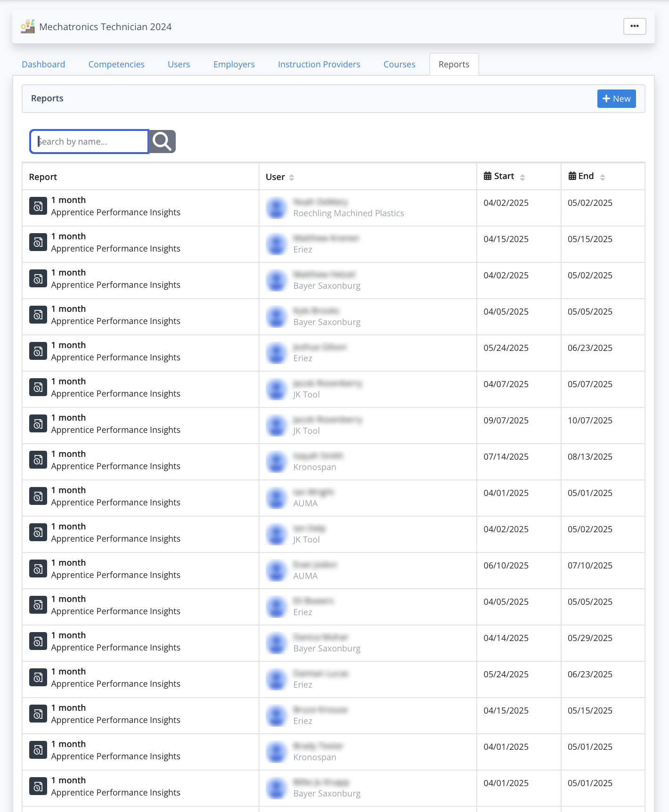Switch to the Dashboard tab
The width and height of the screenshot is (669, 812).
point(43,65)
